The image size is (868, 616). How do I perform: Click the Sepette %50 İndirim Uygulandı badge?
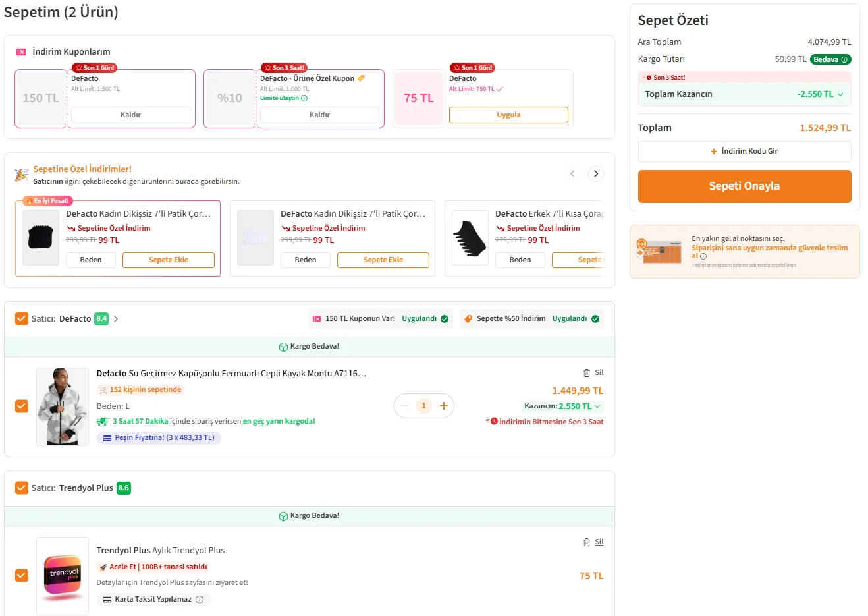[x=531, y=319]
